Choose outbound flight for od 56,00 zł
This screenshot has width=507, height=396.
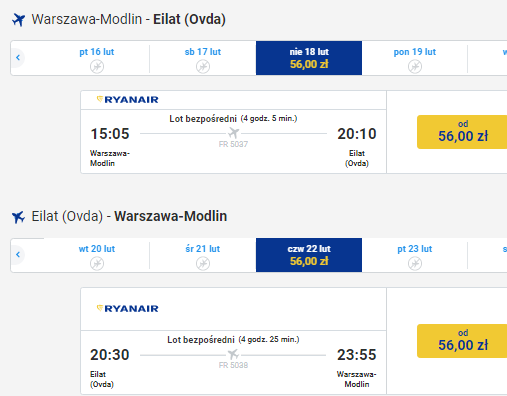click(462, 132)
